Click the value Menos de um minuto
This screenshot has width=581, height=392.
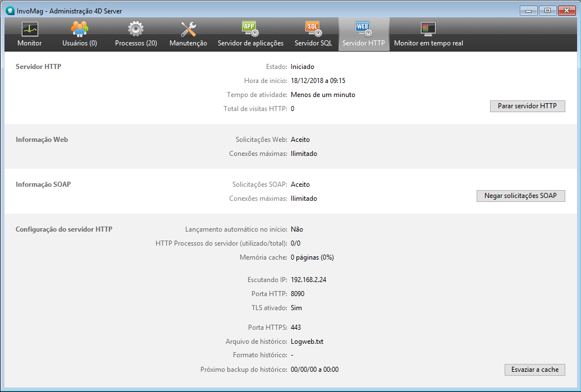(323, 95)
